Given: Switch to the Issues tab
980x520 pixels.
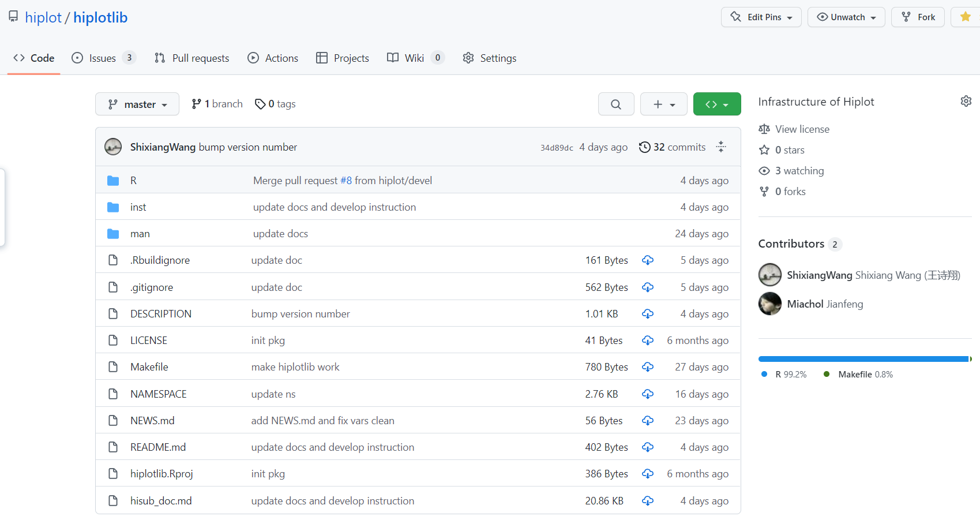Looking at the screenshot, I should pos(103,58).
